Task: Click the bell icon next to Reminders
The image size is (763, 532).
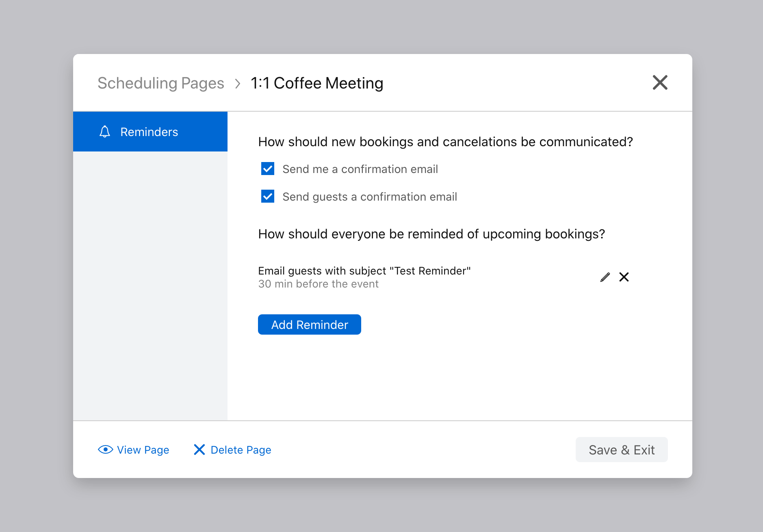Action: [105, 132]
